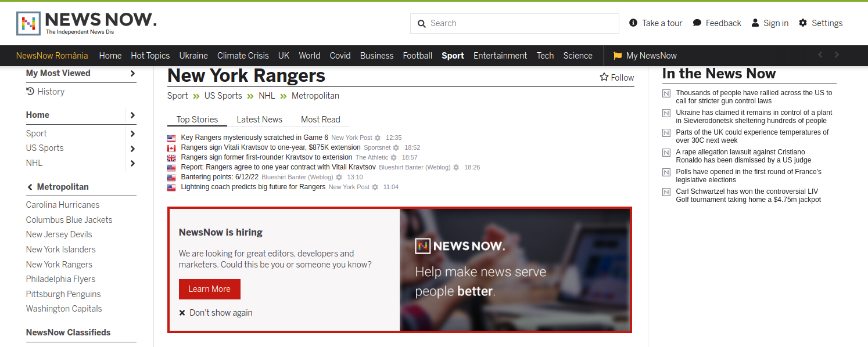This screenshot has width=868, height=347.
Task: Open the Entertainment menu item
Action: 500,56
